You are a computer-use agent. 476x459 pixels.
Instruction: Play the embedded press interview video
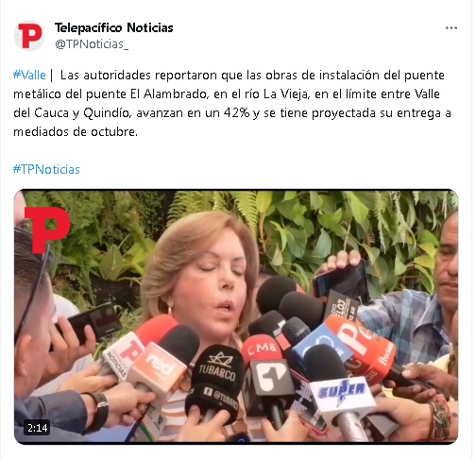coord(236,316)
